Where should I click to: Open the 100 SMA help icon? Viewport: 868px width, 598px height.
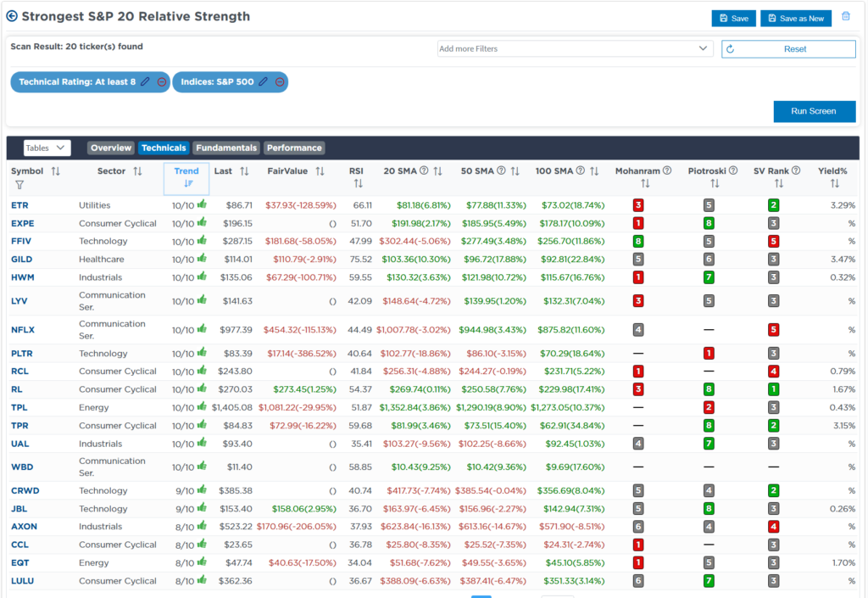[x=580, y=170]
